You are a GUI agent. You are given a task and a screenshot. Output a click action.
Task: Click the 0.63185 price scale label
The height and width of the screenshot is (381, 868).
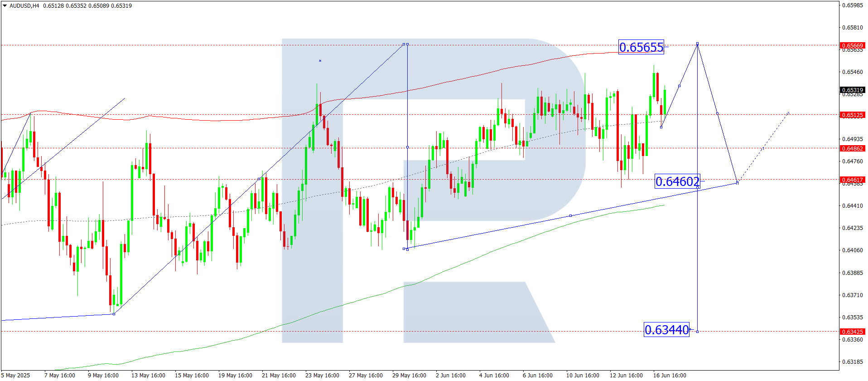pyautogui.click(x=853, y=362)
